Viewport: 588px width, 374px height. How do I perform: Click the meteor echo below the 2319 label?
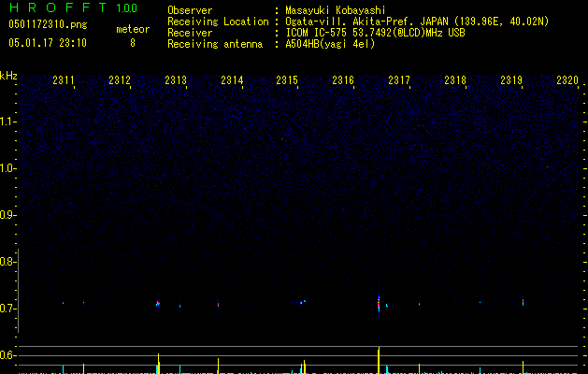pos(523,302)
